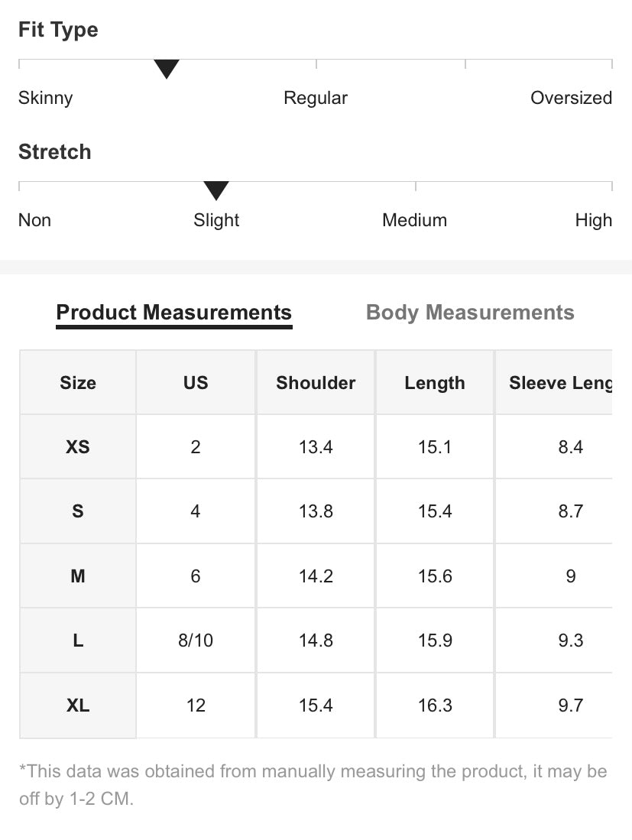Click the High stretch label
The image size is (632, 840).
(x=594, y=221)
